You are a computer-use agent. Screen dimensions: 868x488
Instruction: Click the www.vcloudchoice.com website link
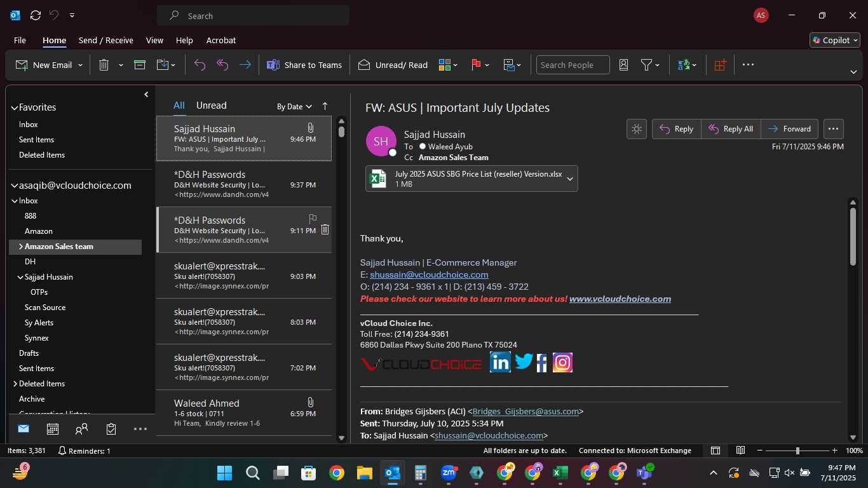(x=620, y=299)
